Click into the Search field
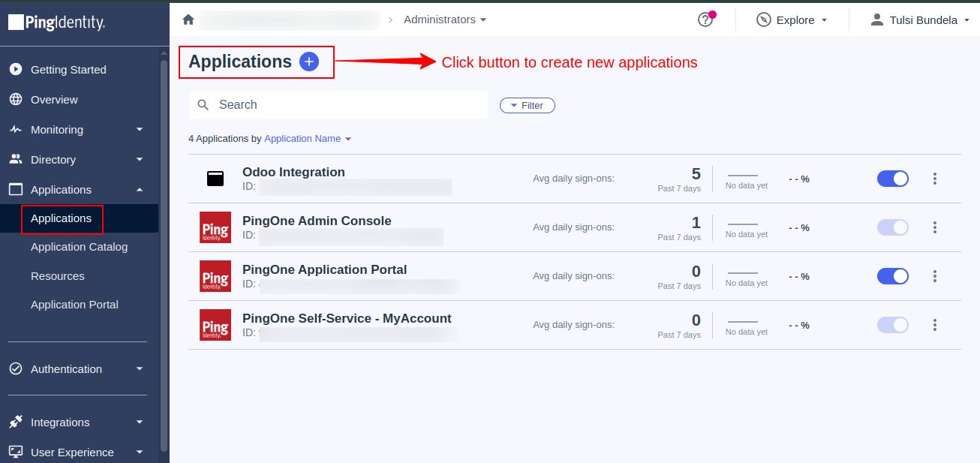 pos(338,105)
